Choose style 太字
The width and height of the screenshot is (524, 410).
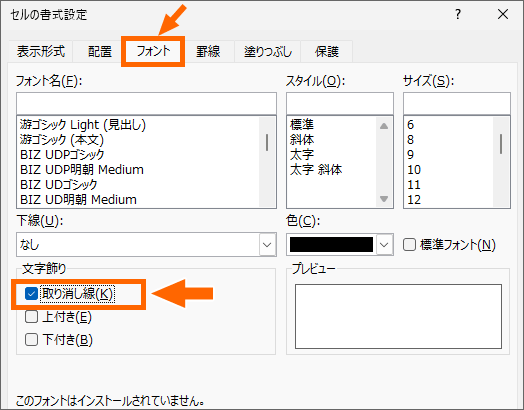coord(302,155)
